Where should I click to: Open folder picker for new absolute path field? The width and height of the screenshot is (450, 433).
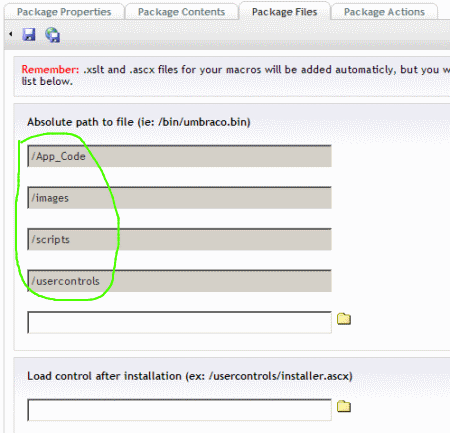(344, 319)
